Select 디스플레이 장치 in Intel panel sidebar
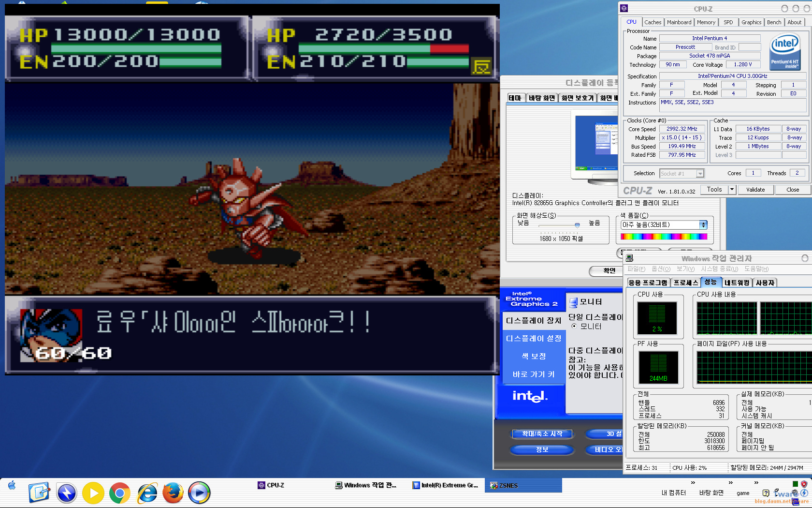The width and height of the screenshot is (812, 508). [x=534, y=320]
